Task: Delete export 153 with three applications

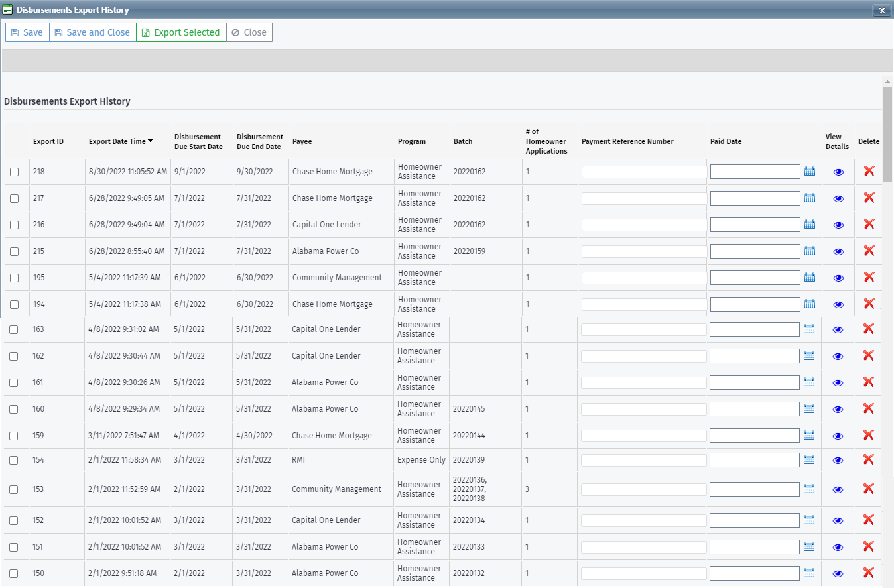Action: tap(869, 489)
